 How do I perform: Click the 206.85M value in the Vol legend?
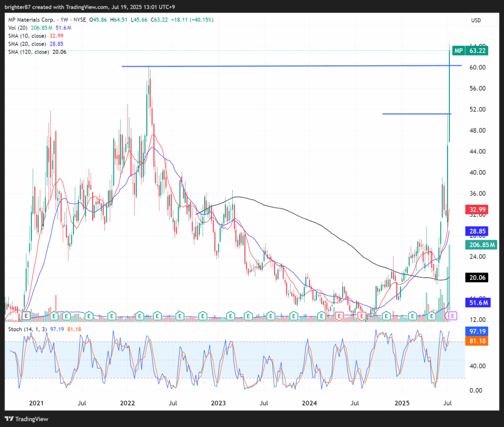coord(41,28)
